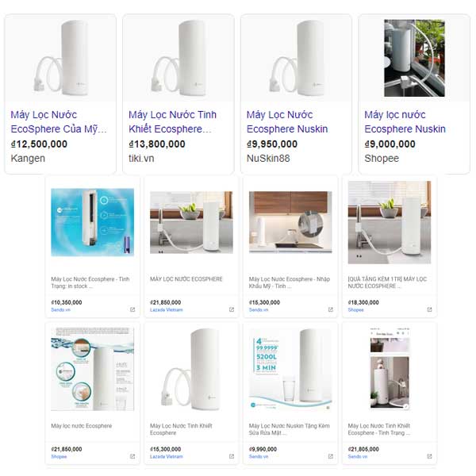Open the MÁY LỌC NƯỚC ECOSPHERE product title
This screenshot has height=476, width=476.
tap(186, 279)
